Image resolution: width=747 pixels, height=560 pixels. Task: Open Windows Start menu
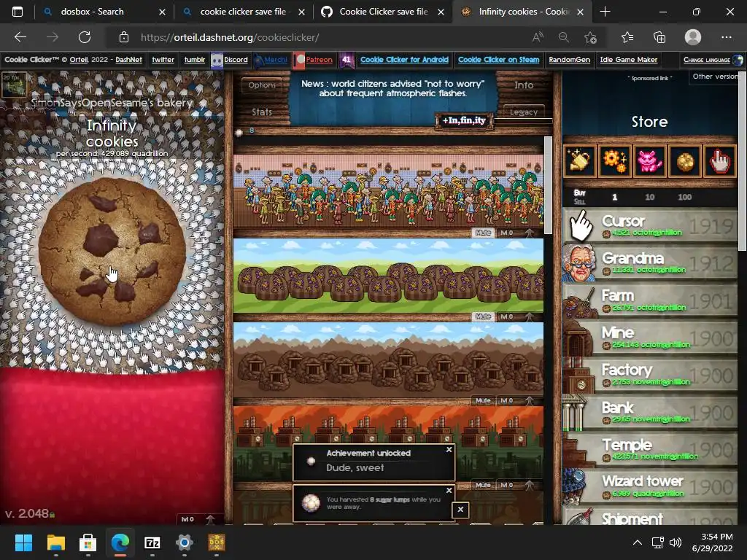tap(23, 542)
